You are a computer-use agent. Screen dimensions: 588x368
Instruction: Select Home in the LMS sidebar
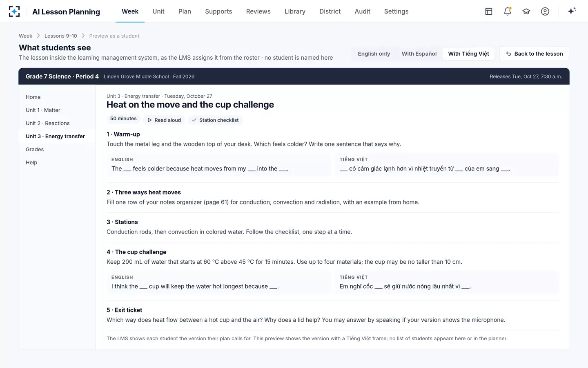click(x=57, y=97)
